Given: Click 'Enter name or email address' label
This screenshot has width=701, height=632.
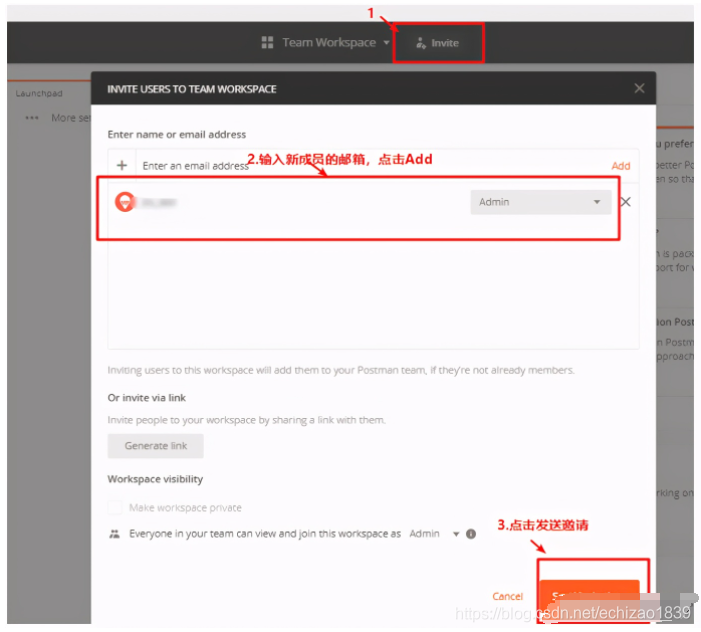Looking at the screenshot, I should (177, 135).
